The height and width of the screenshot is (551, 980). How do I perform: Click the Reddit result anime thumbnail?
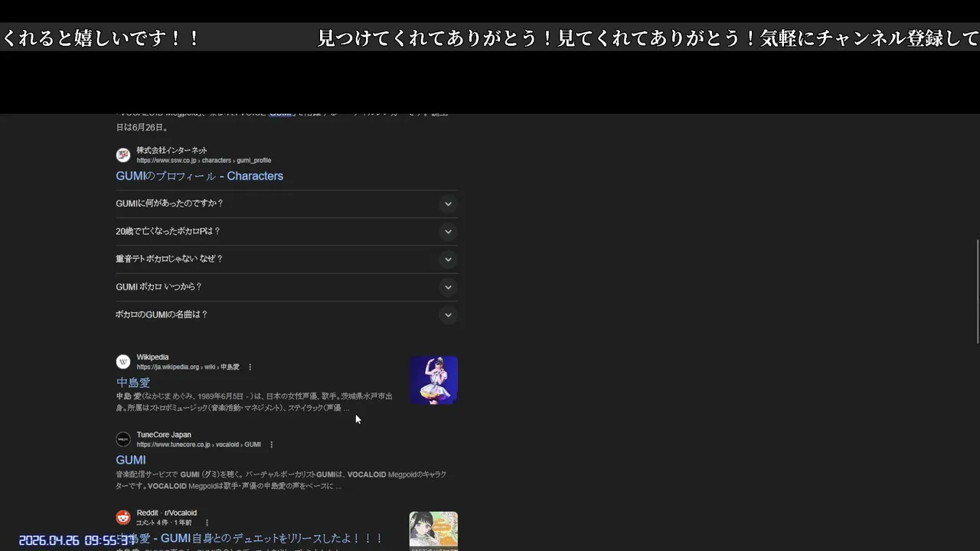pyautogui.click(x=433, y=530)
